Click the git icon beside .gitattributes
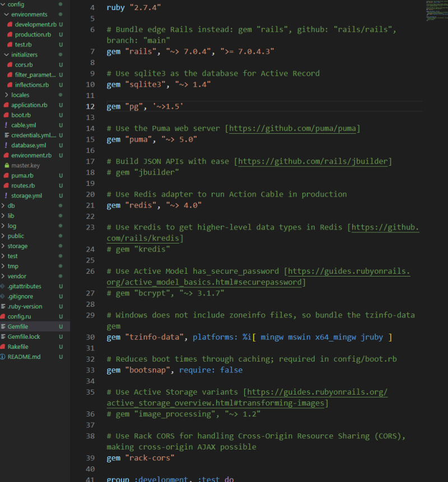Screen dimensions: 448x482 2,286
